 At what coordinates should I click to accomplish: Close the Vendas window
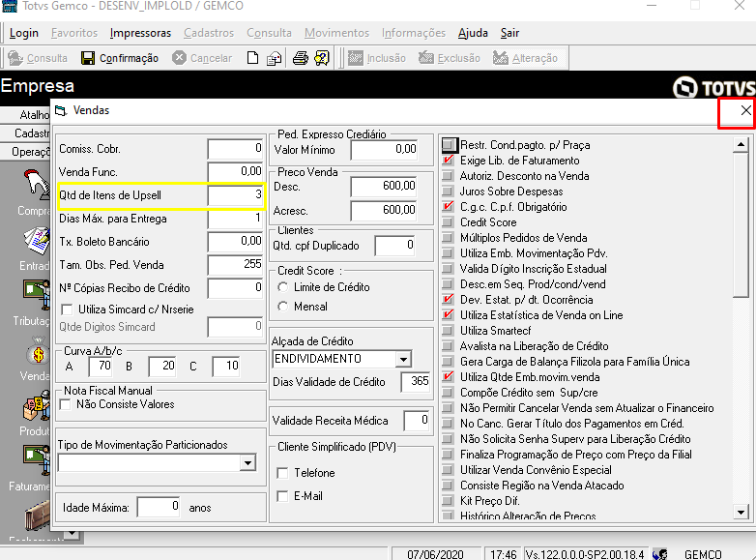point(745,110)
